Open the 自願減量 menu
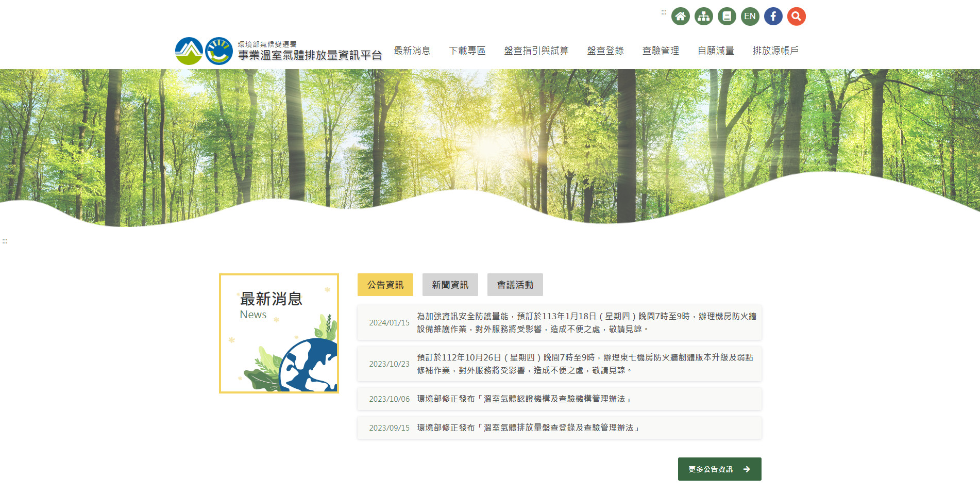The width and height of the screenshot is (980, 492). tap(716, 51)
